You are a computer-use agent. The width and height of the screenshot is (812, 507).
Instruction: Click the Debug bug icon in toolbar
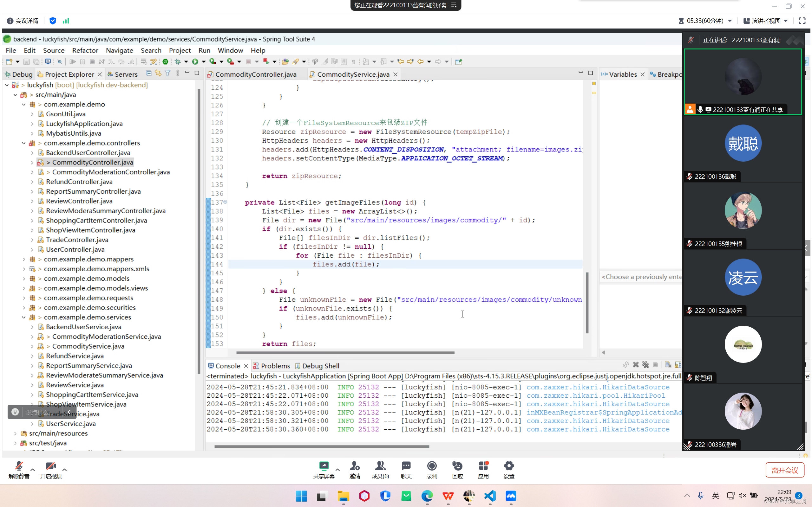(x=178, y=61)
